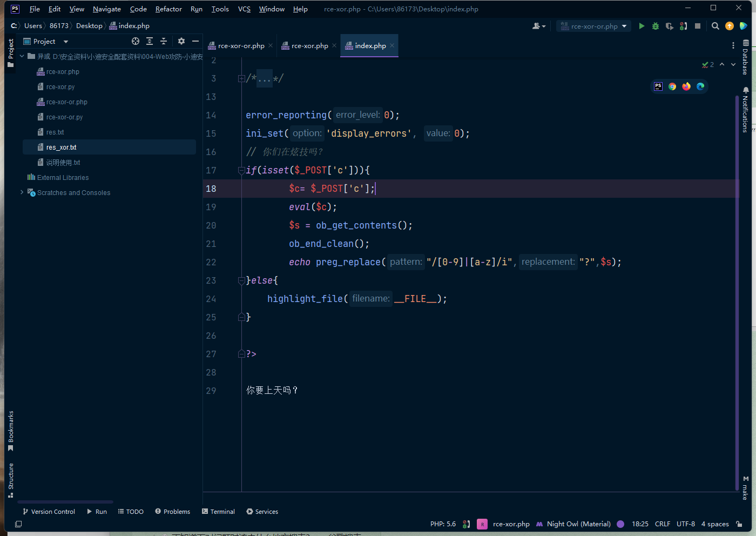The height and width of the screenshot is (536, 756).
Task: Select opened file target icon in Project panel
Action: click(x=136, y=41)
